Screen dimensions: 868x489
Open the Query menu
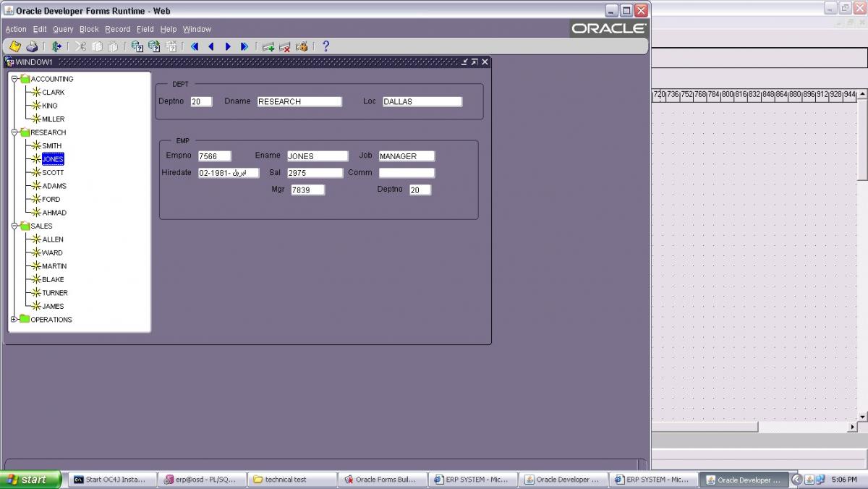tap(63, 29)
